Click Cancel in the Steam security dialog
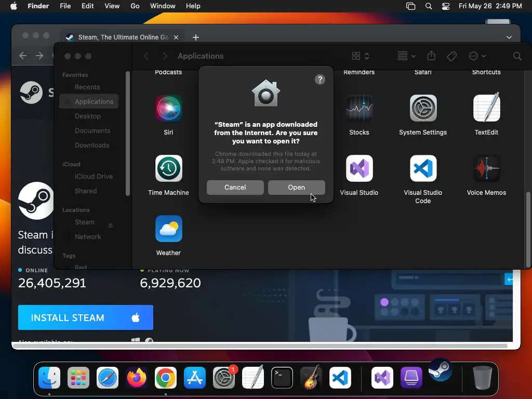This screenshot has height=399, width=532. point(235,187)
